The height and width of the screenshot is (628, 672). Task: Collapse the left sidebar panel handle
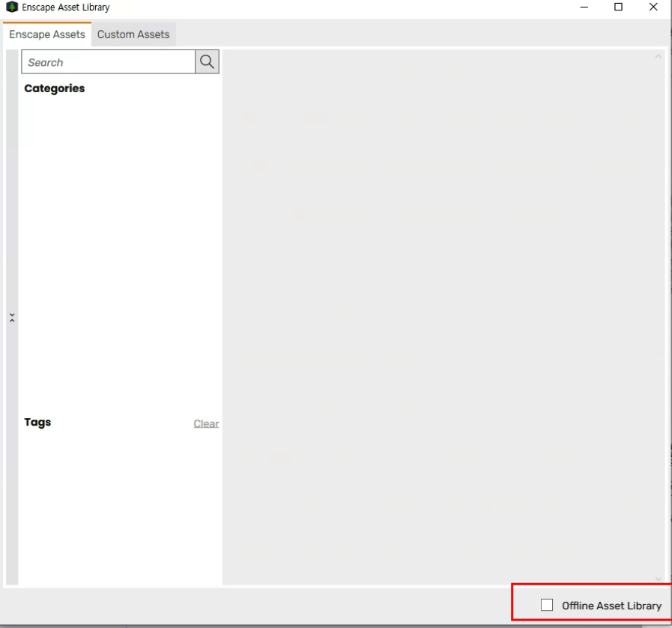pyautogui.click(x=12, y=317)
